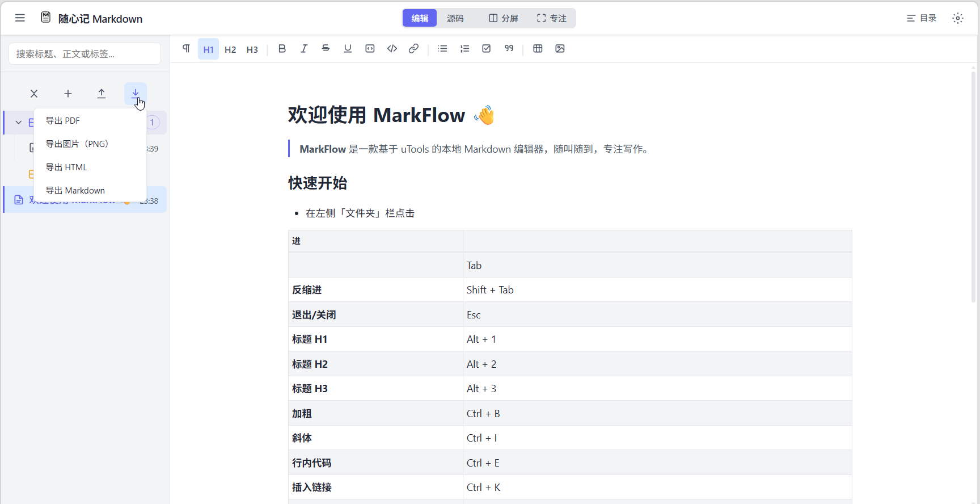The width and height of the screenshot is (980, 504).
Task: Toggle inline code formatting
Action: pos(392,49)
